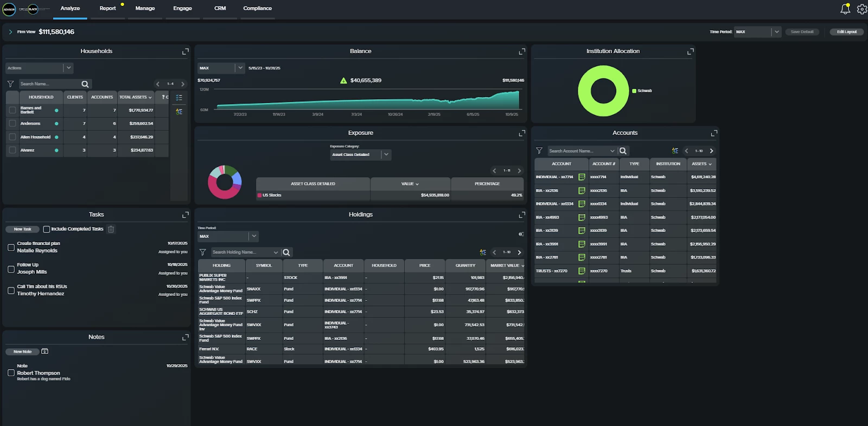Open Accounts column settings icon

675,151
